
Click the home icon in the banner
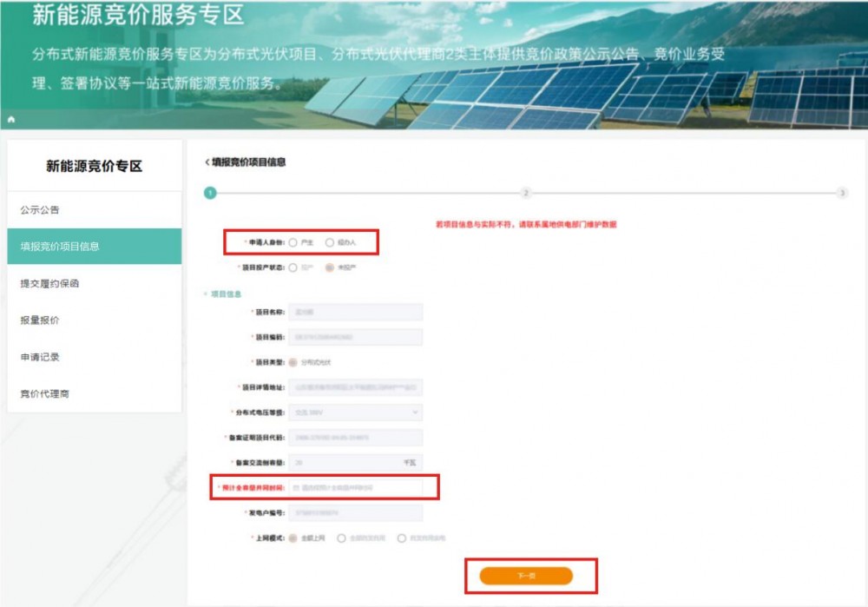click(11, 118)
